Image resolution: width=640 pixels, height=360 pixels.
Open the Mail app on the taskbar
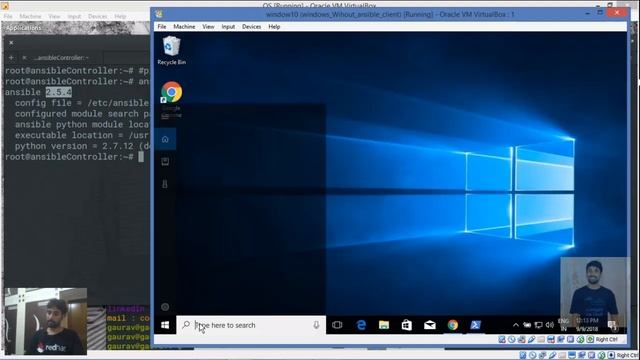click(x=429, y=325)
